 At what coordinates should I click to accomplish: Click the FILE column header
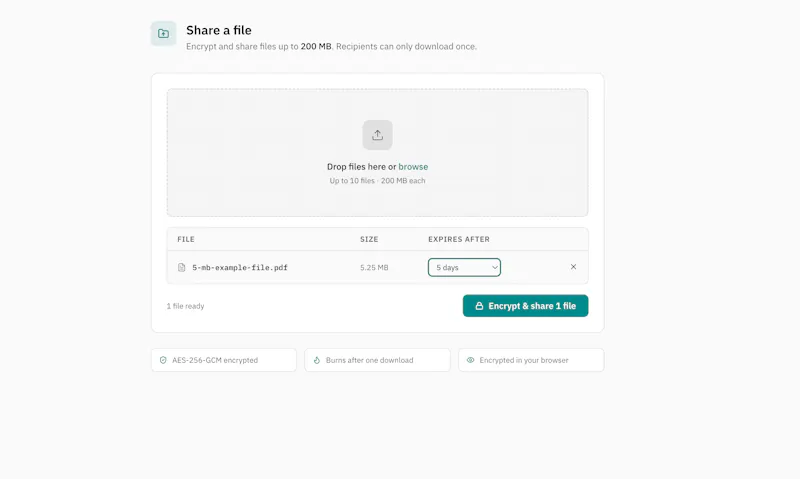[x=186, y=239]
